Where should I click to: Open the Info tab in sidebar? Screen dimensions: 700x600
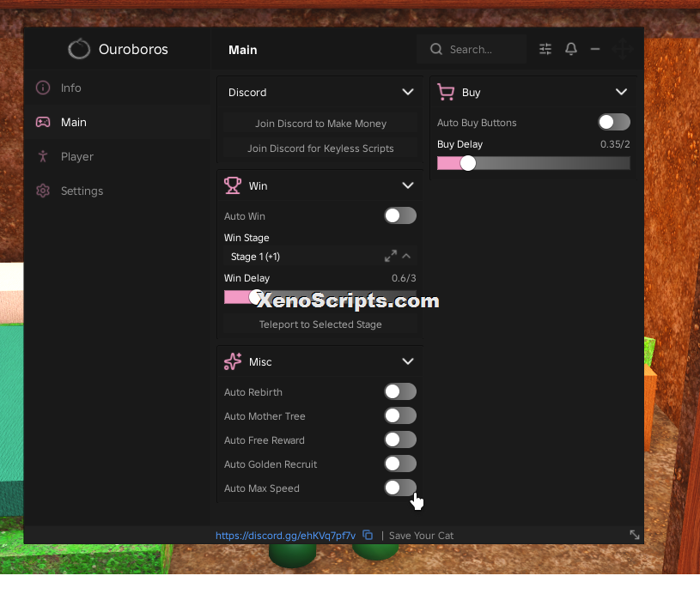[117, 88]
